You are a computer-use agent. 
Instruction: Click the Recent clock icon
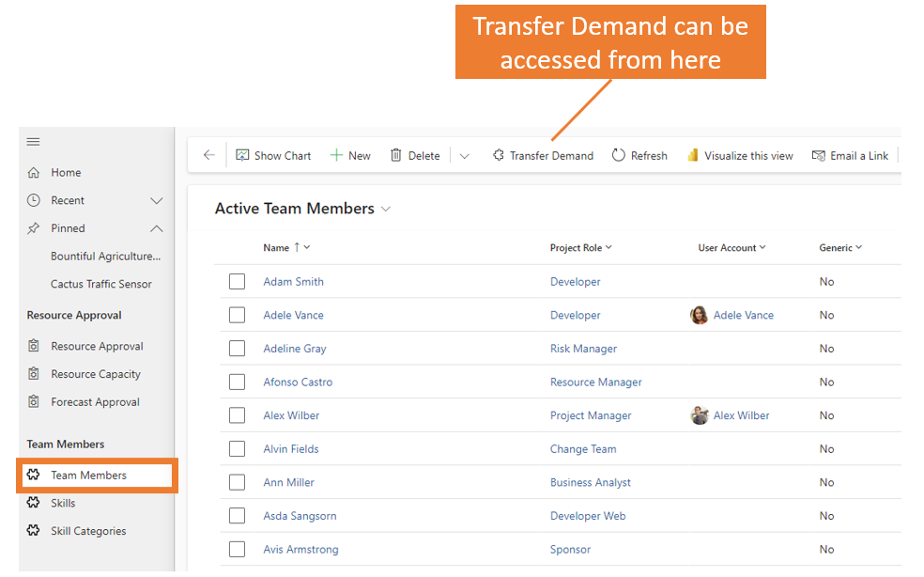click(34, 200)
